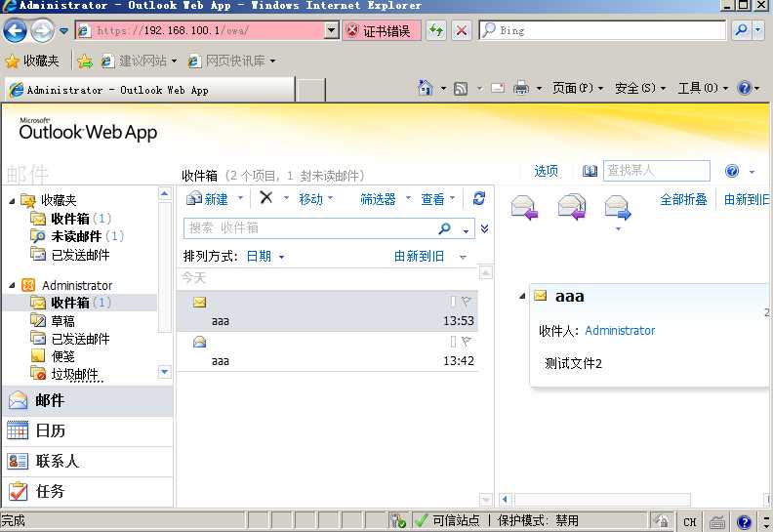Click the Check messages refresh icon
This screenshot has height=532, width=773.
478,199
